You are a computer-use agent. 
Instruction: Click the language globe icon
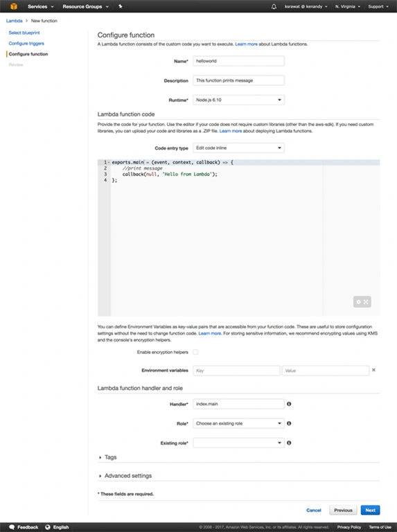pos(48,527)
